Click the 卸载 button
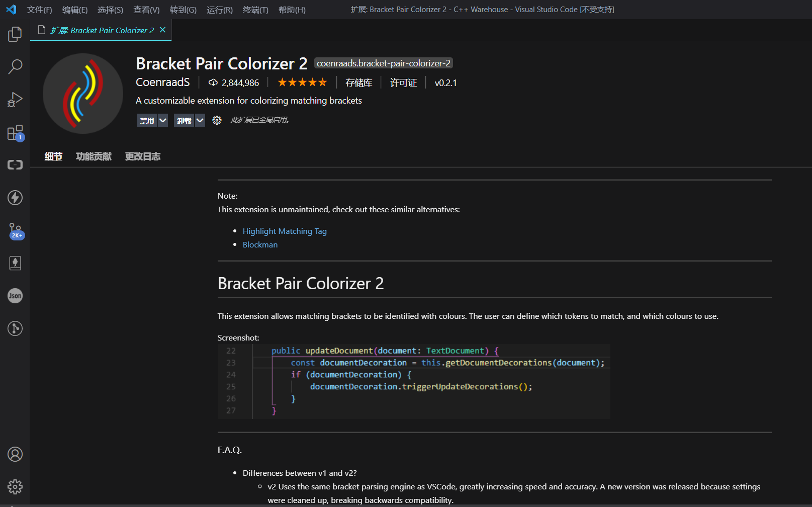Viewport: 812px width, 507px height. tap(184, 120)
